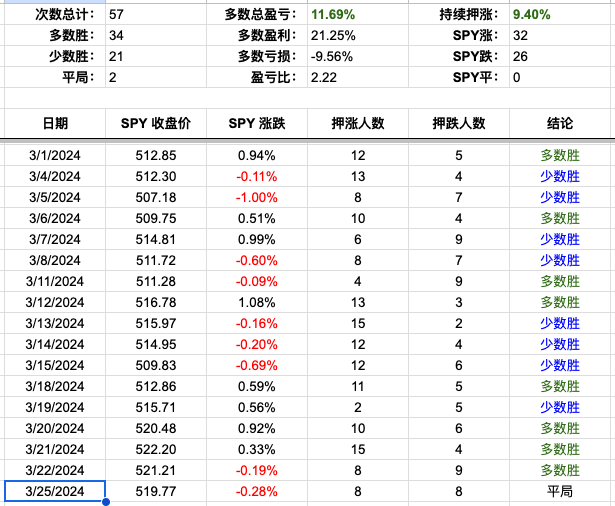
Task: Select the 0.94% change cell
Action: [x=257, y=155]
